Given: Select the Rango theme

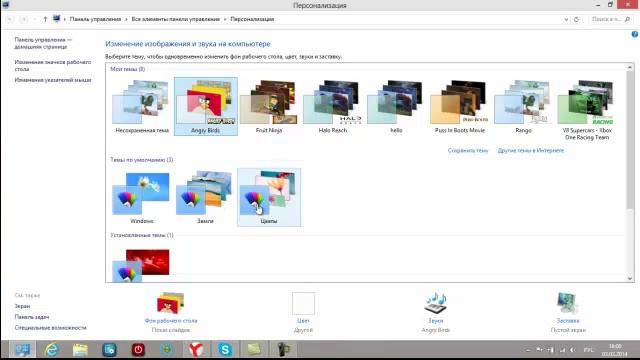Looking at the screenshot, I should [523, 106].
